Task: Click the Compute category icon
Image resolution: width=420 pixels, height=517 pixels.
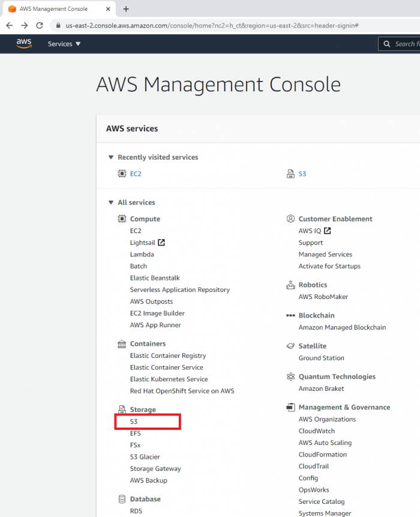Action: pos(122,219)
